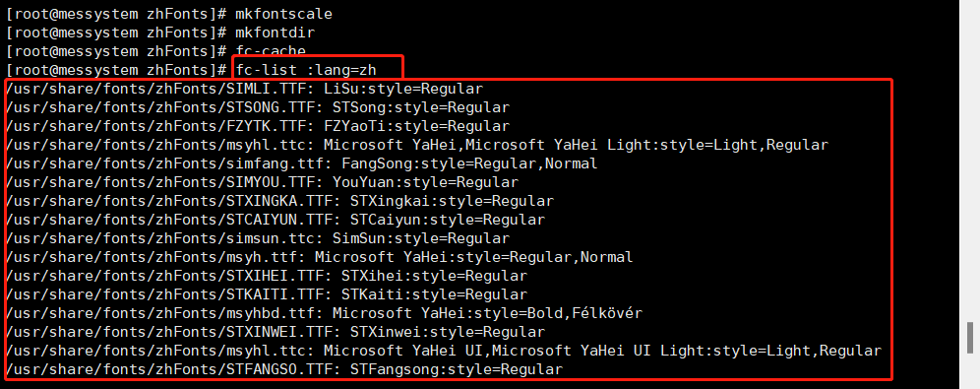Image resolution: width=980 pixels, height=389 pixels.
Task: Select the STKAITI.TTF STKaiti line
Action: tap(267, 294)
